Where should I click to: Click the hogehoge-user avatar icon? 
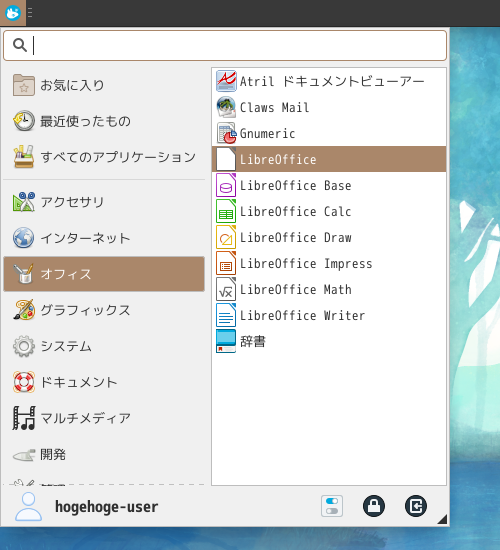coord(28,507)
